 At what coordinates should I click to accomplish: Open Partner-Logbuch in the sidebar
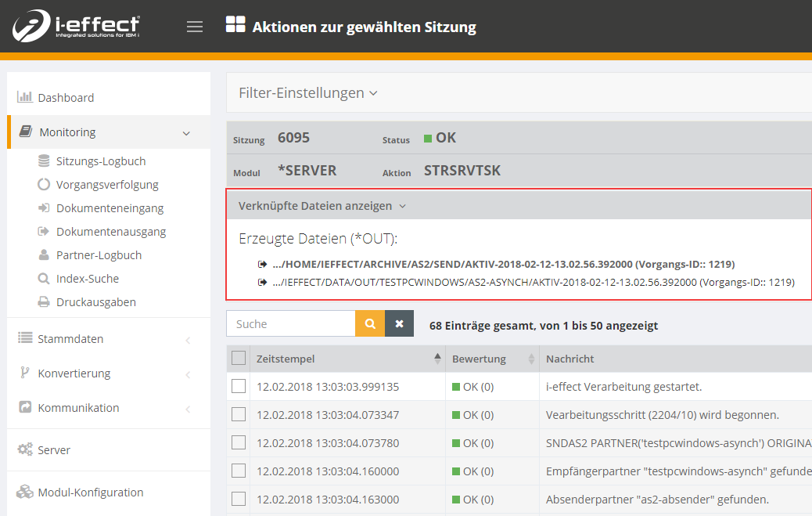98,255
